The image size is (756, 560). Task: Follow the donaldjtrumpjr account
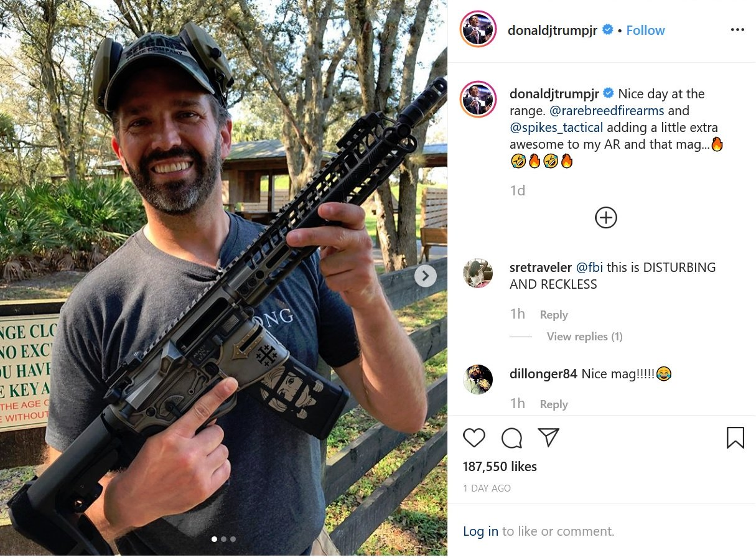click(x=645, y=30)
